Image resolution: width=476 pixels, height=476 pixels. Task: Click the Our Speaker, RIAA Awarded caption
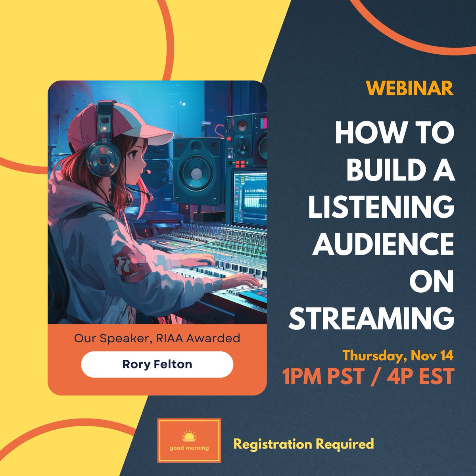[157, 338]
